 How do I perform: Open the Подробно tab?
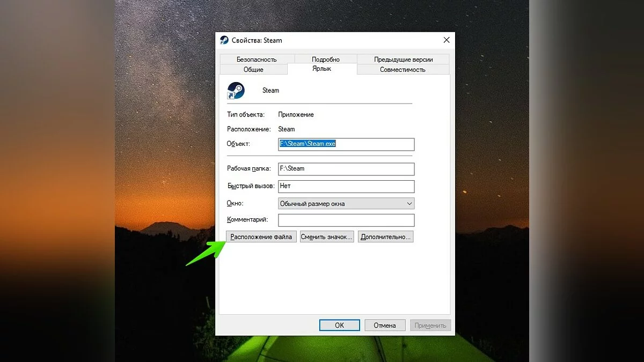325,60
